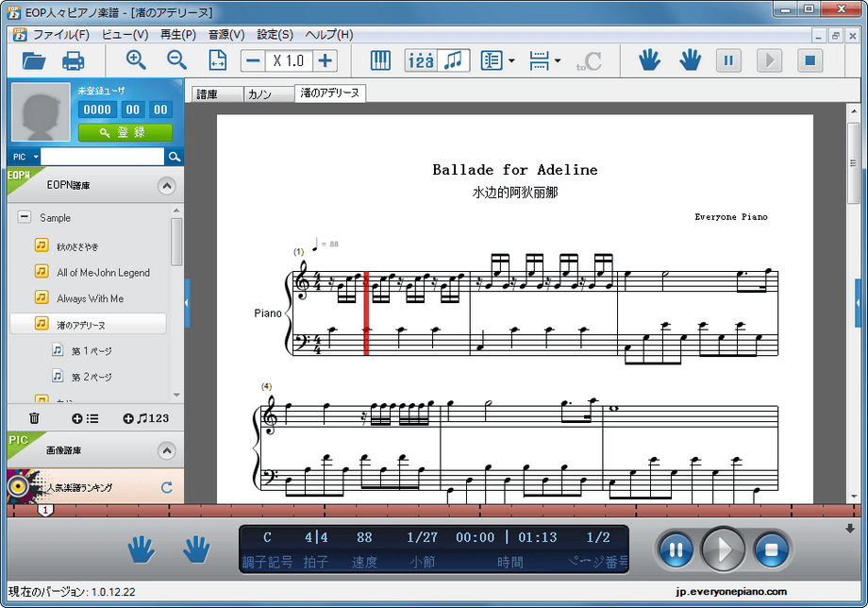The width and height of the screenshot is (868, 608).
Task: Select All of Me-John Legend score
Action: (x=103, y=273)
